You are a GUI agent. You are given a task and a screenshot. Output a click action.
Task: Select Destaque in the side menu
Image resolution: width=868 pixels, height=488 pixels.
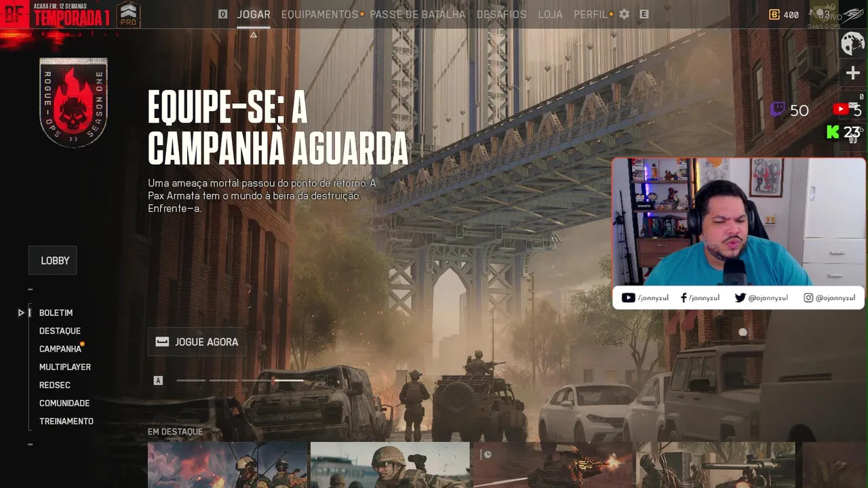[60, 331]
